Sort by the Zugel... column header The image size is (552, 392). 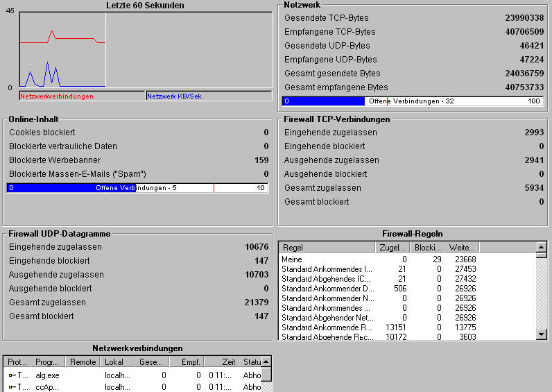coord(393,247)
